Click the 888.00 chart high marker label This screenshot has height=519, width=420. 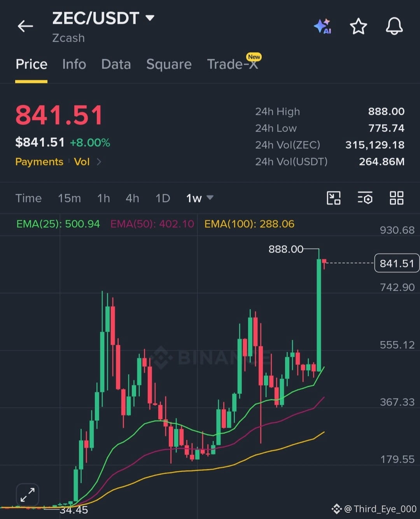tap(286, 249)
